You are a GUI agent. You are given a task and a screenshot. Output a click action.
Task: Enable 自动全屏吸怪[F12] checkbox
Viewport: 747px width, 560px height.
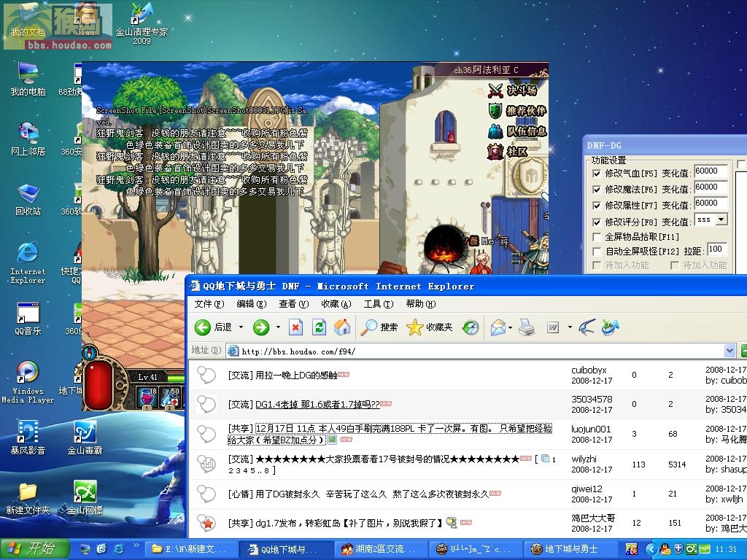point(597,251)
